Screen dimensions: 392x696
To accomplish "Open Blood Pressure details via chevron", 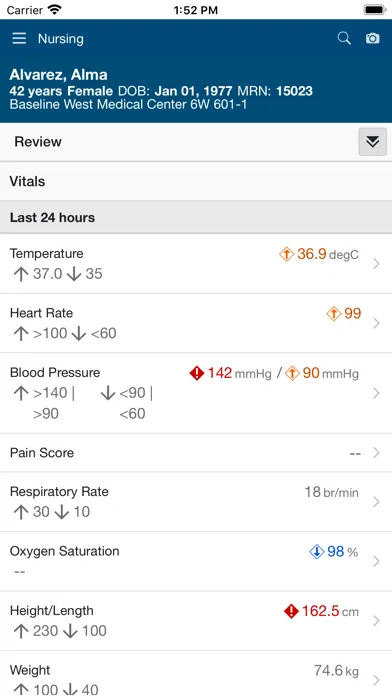I will coord(376,393).
